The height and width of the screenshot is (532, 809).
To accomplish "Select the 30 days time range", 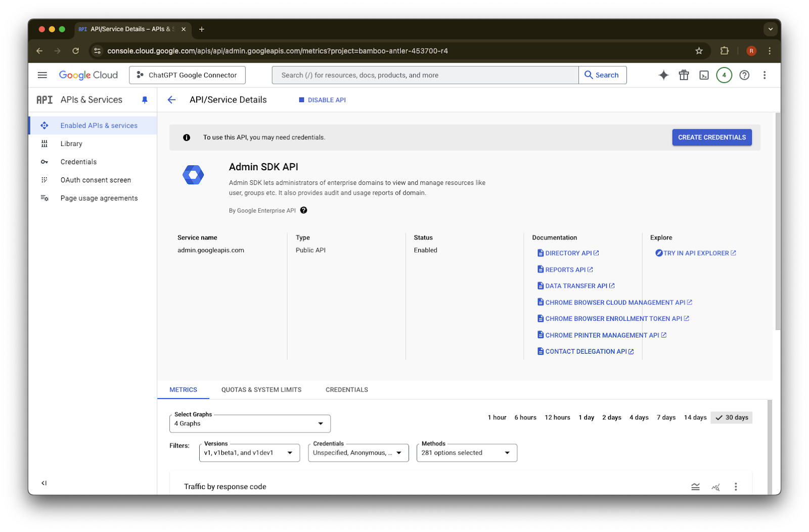I will click(732, 417).
